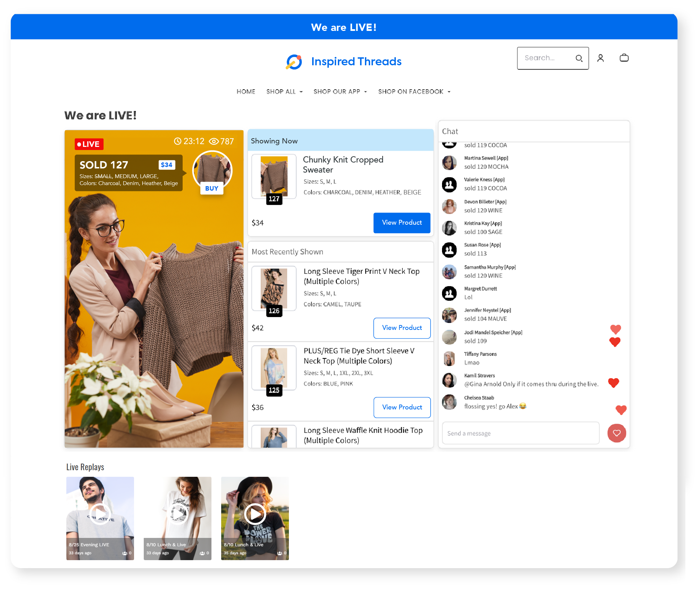Viewport: 700px width, 590px height.
Task: Click the red LIVE badge on video
Action: [89, 144]
